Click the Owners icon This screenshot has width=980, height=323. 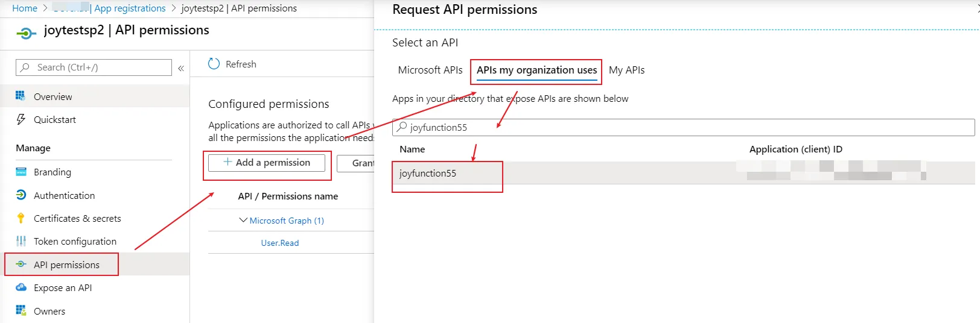[21, 311]
